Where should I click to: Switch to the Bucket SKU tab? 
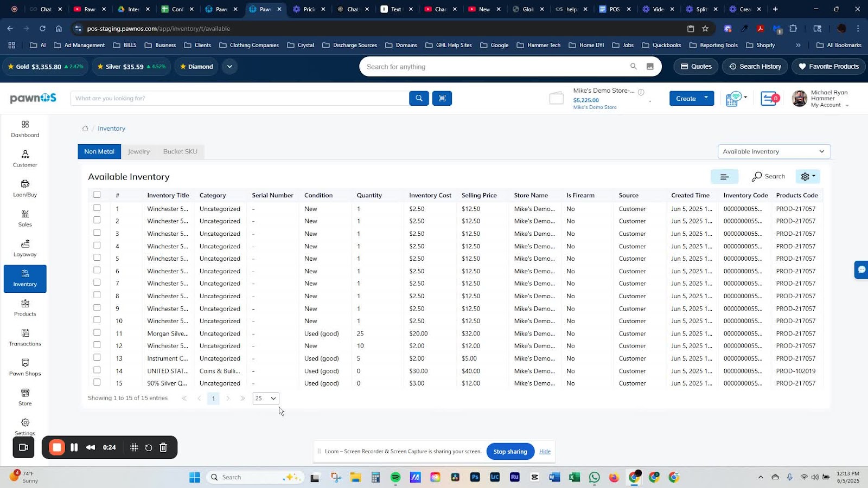point(180,151)
